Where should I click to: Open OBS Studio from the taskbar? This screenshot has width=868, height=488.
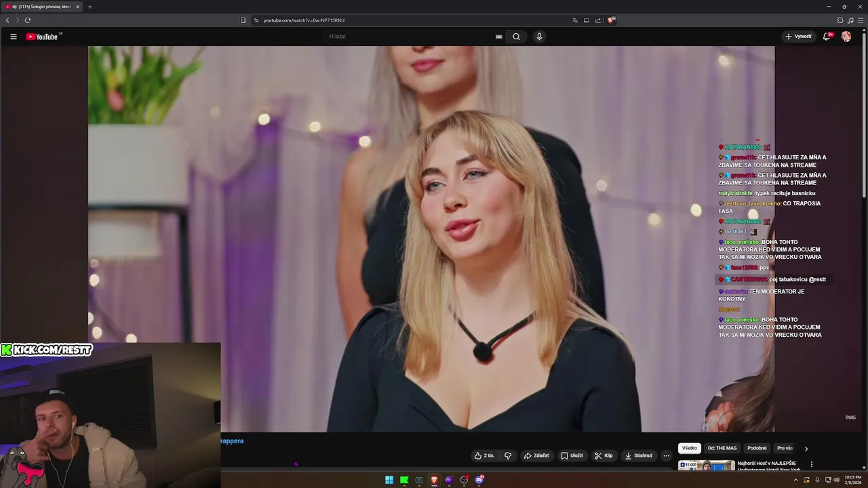pos(464,480)
